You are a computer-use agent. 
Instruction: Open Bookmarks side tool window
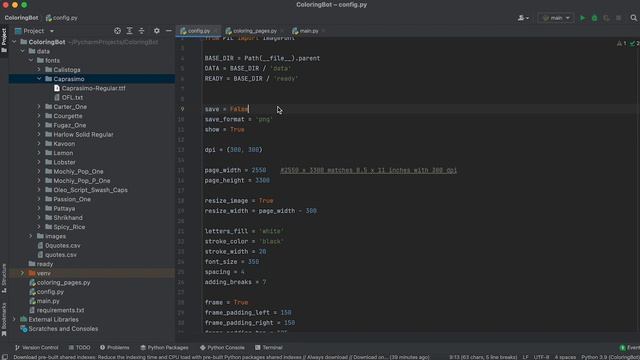point(4,319)
